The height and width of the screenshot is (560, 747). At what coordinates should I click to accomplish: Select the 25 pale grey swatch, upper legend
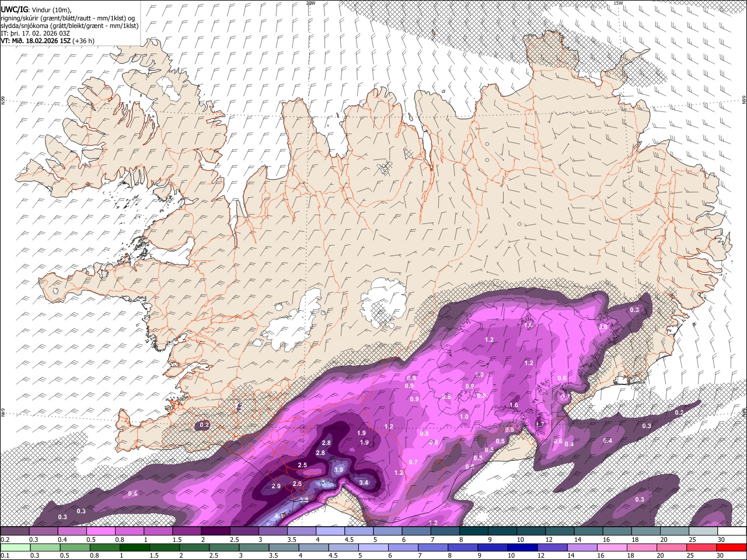[x=704, y=531]
